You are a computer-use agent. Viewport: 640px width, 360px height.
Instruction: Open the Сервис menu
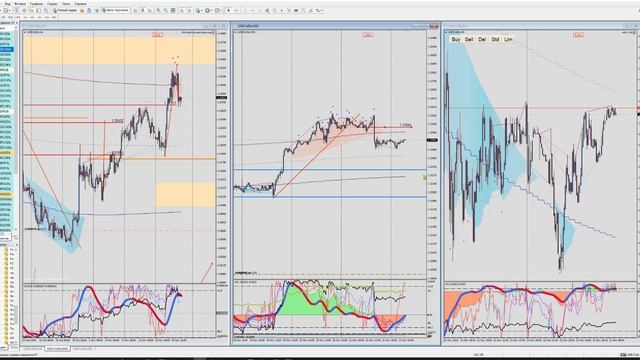tap(52, 4)
